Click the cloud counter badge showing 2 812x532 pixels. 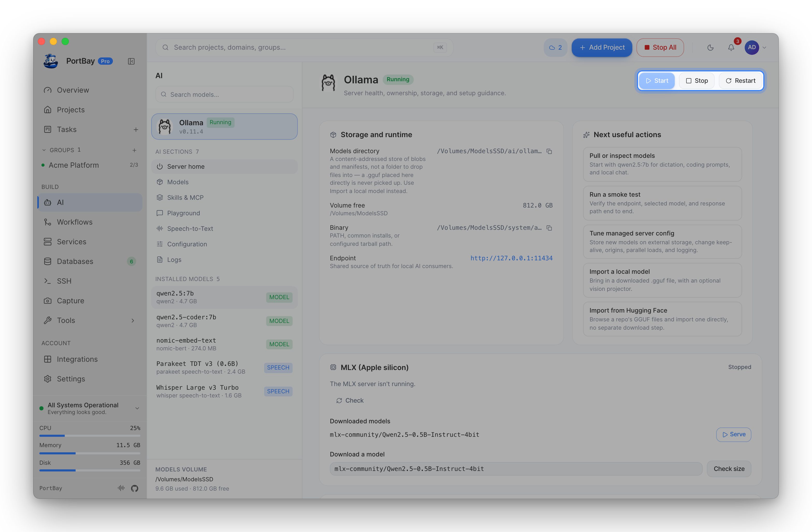point(555,47)
